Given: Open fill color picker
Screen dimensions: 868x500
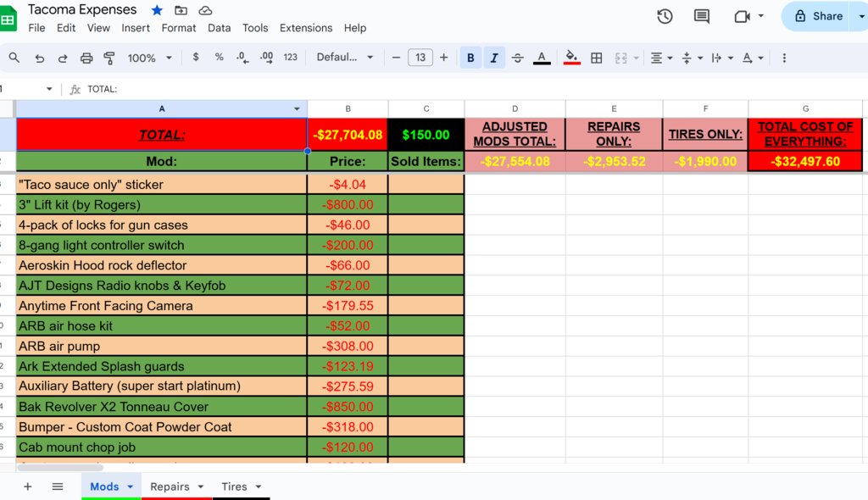Looking at the screenshot, I should click(x=572, y=58).
